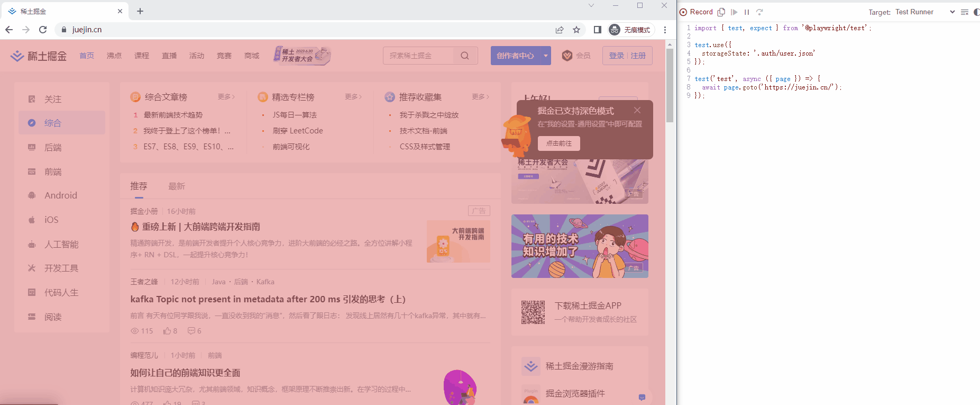Expand the 创作者中心 dropdown arrow
Screen dimensions: 980x405
coord(546,56)
